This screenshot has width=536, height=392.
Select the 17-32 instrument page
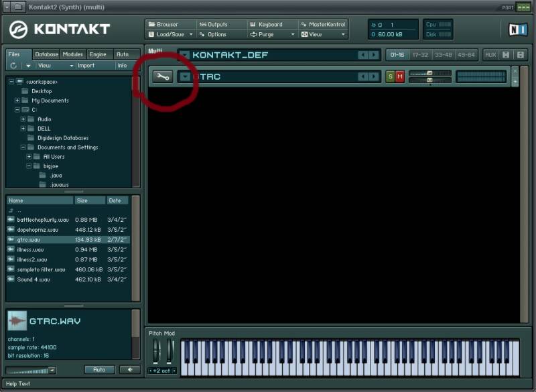[420, 55]
